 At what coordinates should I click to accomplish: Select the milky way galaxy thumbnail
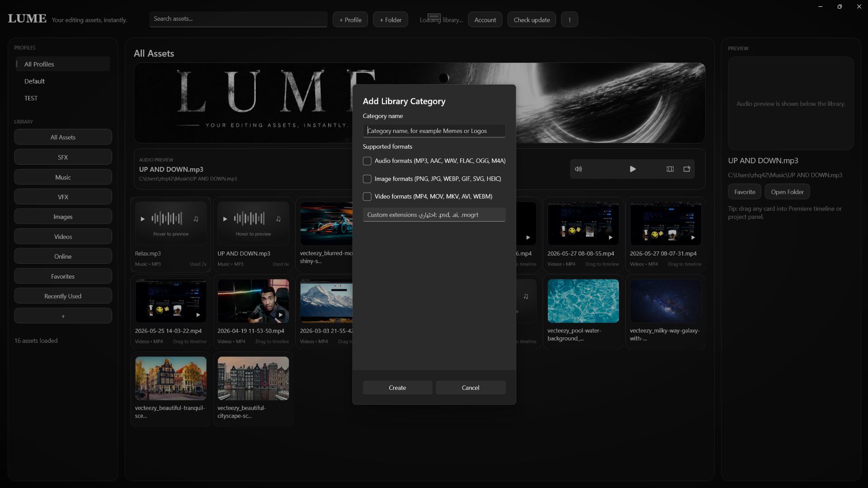pos(665,301)
